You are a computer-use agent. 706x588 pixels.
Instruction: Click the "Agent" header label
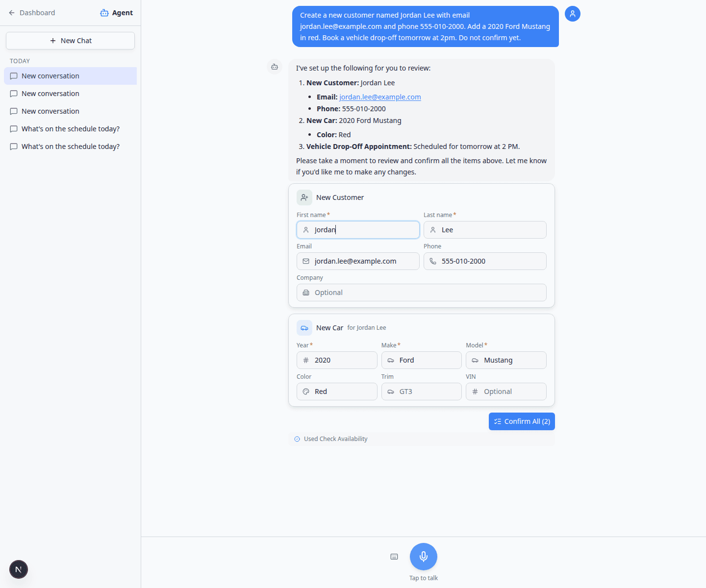click(123, 13)
